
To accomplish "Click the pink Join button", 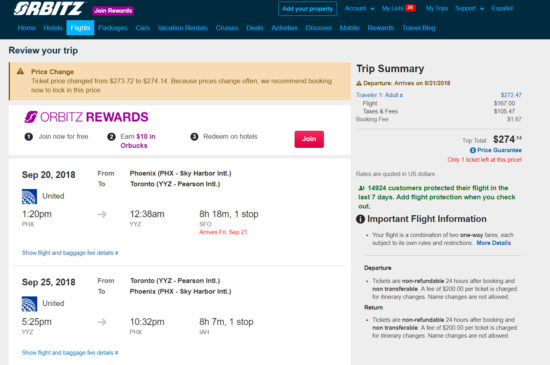I will point(309,139).
